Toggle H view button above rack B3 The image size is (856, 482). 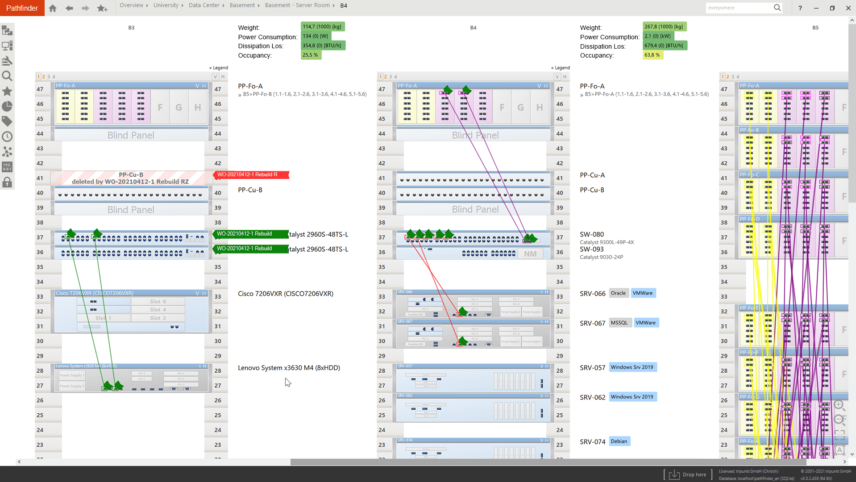(223, 76)
